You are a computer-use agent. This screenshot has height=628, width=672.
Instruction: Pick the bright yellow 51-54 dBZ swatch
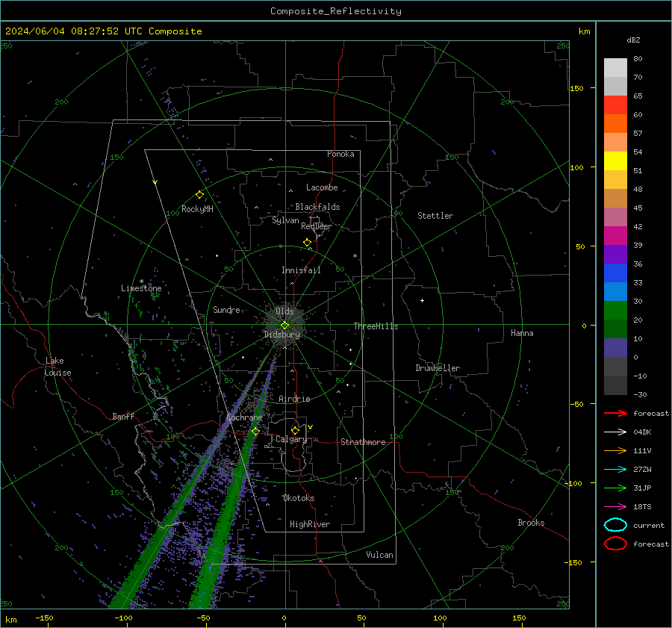coord(615,161)
